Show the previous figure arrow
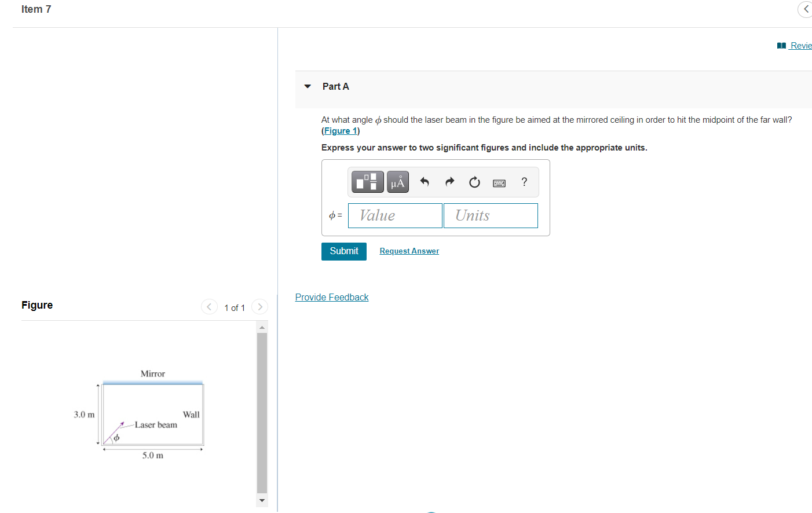This screenshot has height=513, width=812. [209, 307]
